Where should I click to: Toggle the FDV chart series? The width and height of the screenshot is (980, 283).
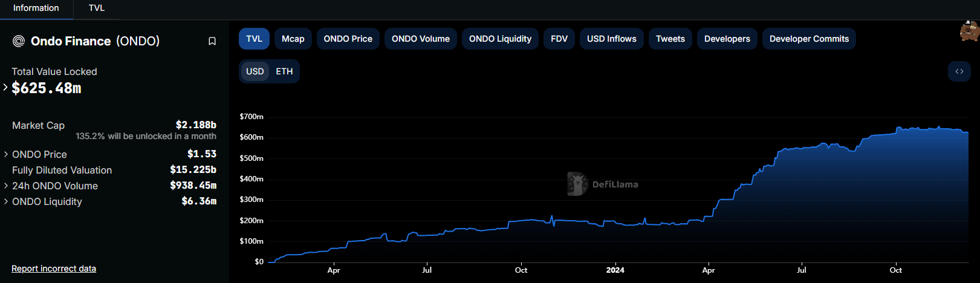(559, 39)
